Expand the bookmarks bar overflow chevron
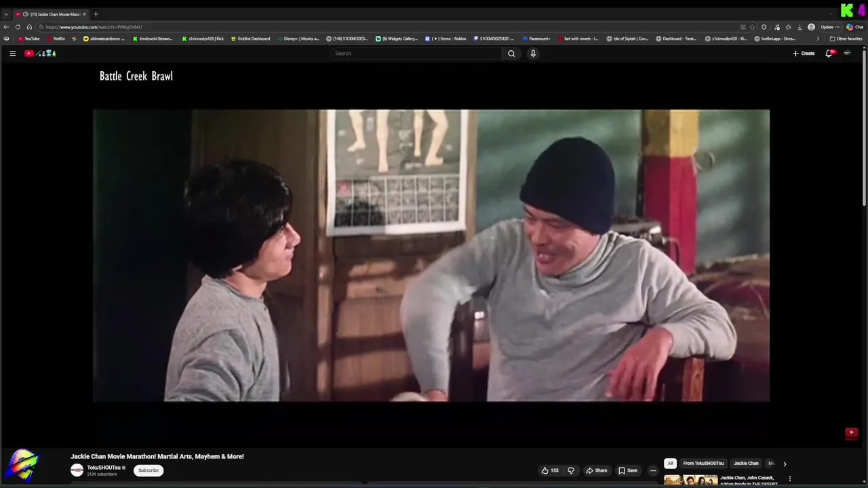The image size is (868, 488). [x=818, y=39]
